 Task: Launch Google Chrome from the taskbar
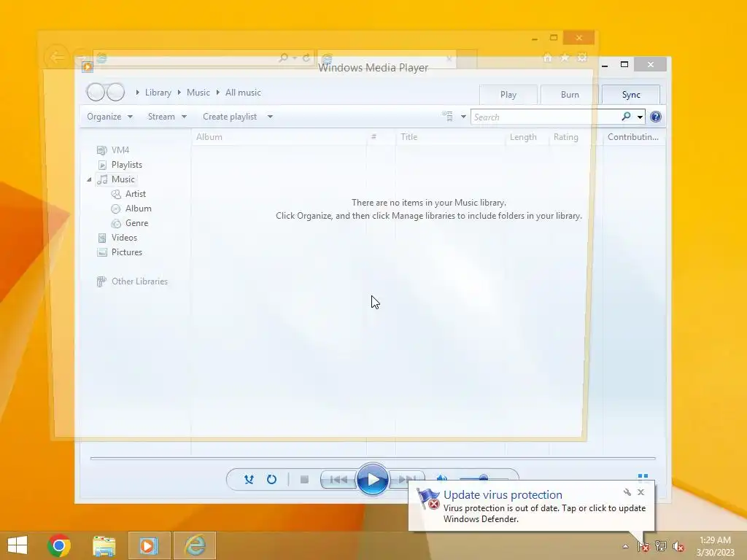[x=58, y=545]
